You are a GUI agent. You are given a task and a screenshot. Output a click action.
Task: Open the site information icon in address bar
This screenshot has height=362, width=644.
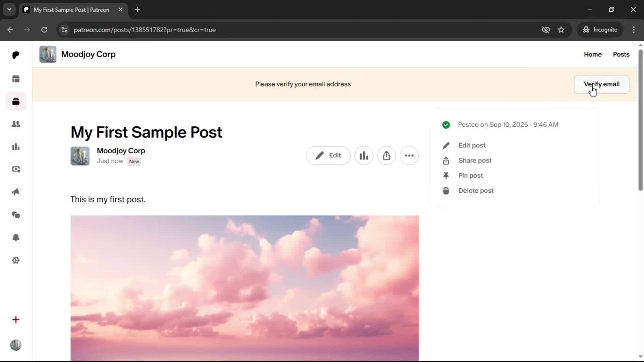point(64,30)
